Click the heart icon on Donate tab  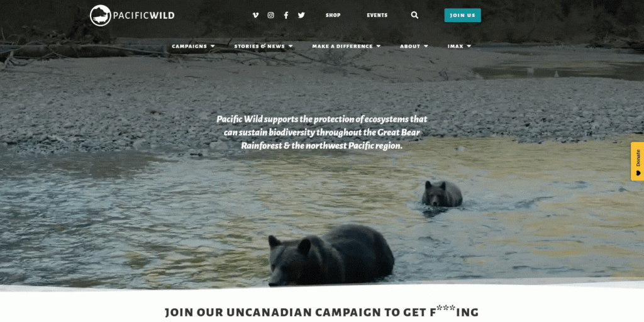pos(638,173)
